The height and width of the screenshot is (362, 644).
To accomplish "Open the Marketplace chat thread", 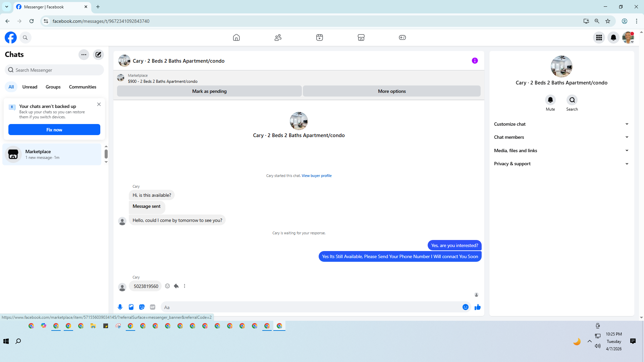I will coord(52,154).
